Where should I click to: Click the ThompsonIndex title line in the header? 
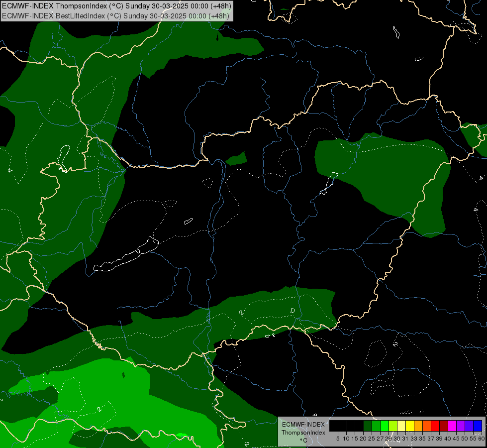(x=117, y=6)
